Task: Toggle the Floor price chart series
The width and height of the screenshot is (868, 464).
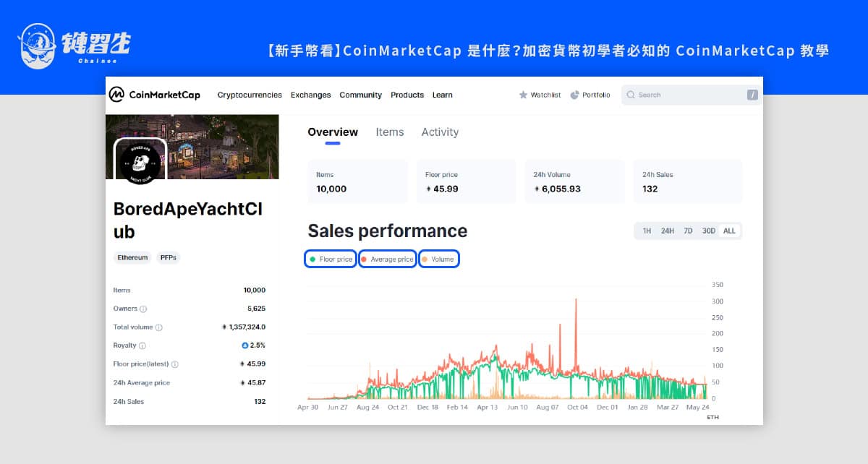Action: (331, 259)
